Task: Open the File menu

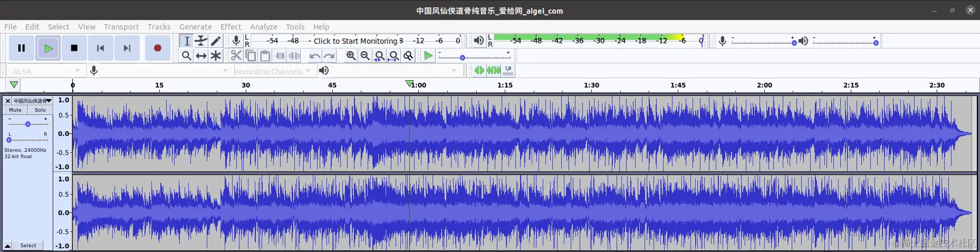Action: pos(11,27)
